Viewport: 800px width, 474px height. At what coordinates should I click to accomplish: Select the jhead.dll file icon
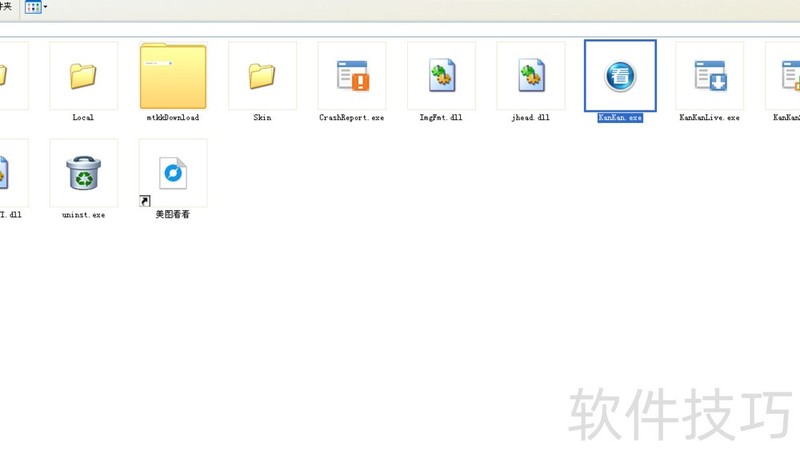pyautogui.click(x=531, y=76)
